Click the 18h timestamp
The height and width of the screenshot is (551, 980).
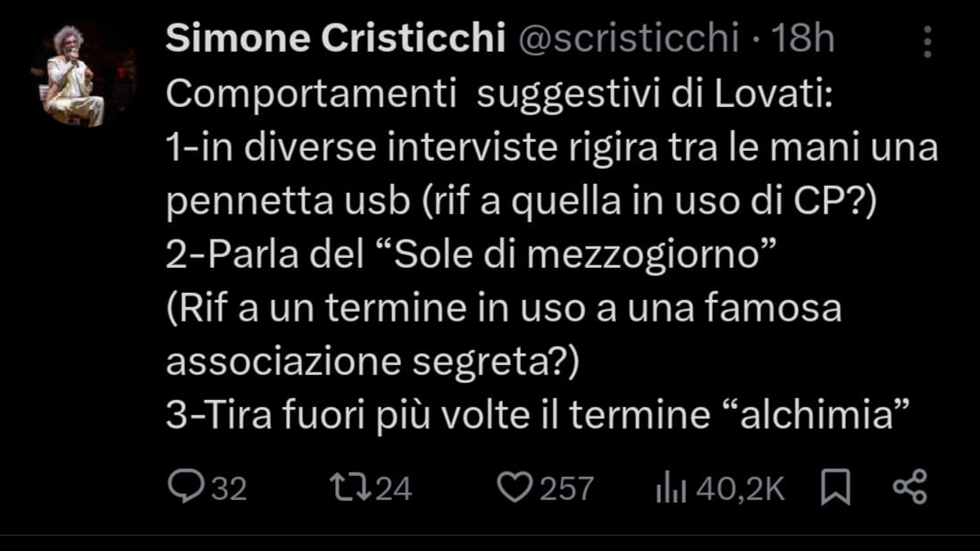coord(802,39)
